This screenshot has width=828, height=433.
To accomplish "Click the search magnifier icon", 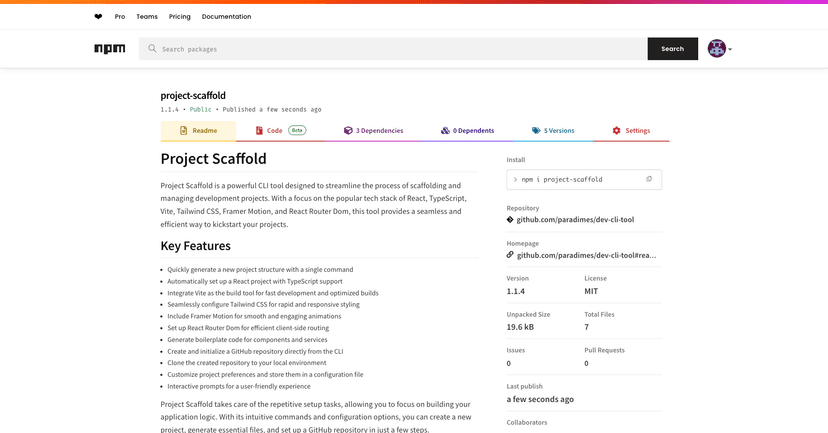I will point(153,49).
